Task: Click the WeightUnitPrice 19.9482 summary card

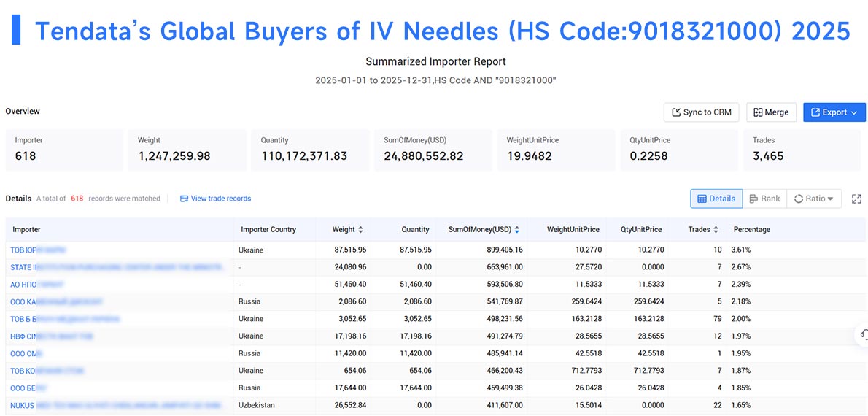Action: click(x=556, y=150)
